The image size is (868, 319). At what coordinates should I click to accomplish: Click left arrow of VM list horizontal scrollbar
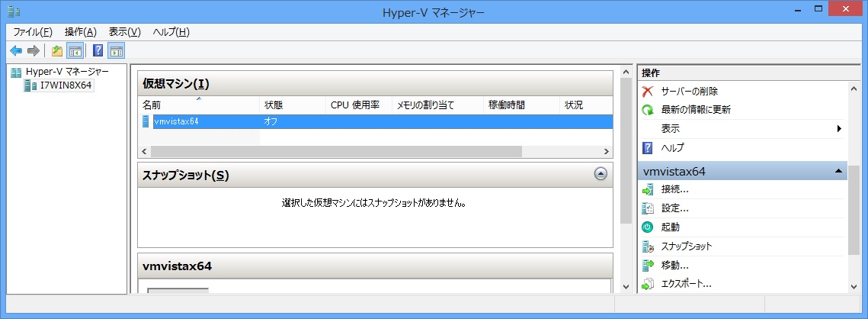[144, 151]
